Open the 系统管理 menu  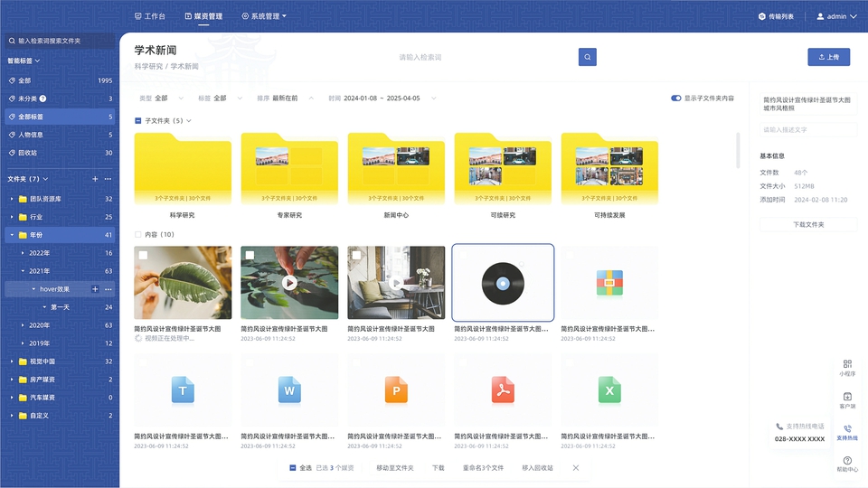pyautogui.click(x=264, y=16)
